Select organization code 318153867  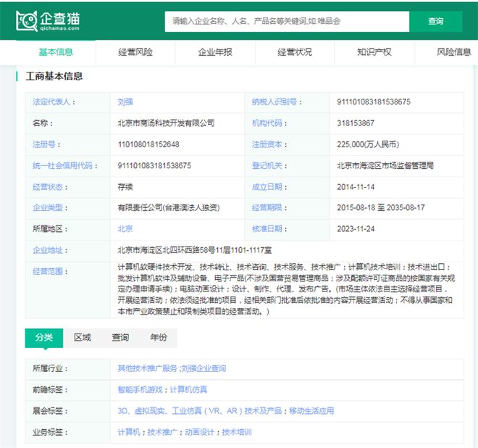(x=356, y=123)
